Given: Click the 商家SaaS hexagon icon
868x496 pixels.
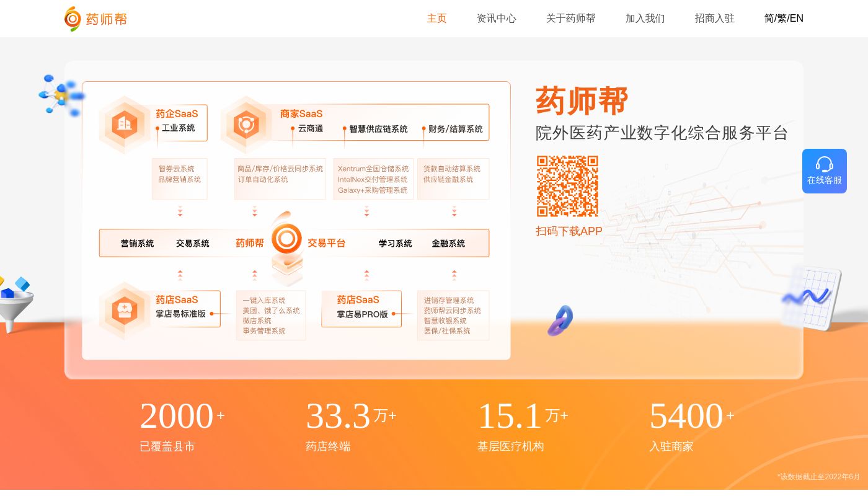Looking at the screenshot, I should (x=246, y=125).
